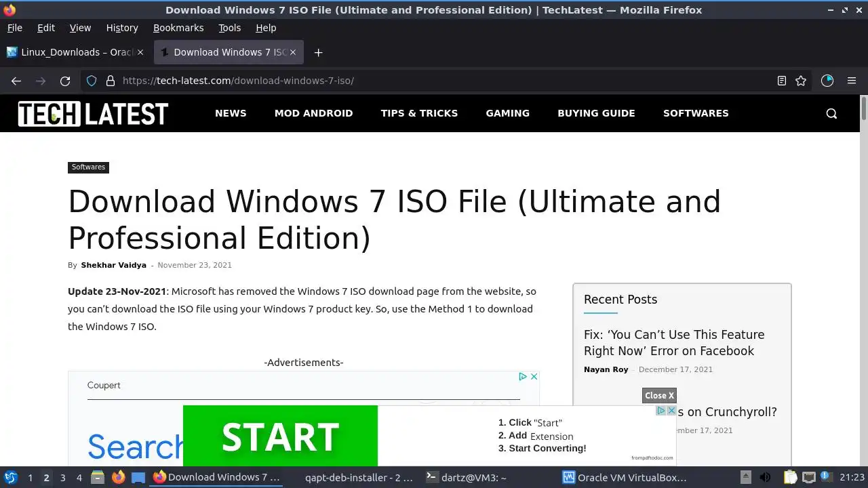The height and width of the screenshot is (488, 868).
Task: Go to the GAMING section
Action: (x=508, y=113)
